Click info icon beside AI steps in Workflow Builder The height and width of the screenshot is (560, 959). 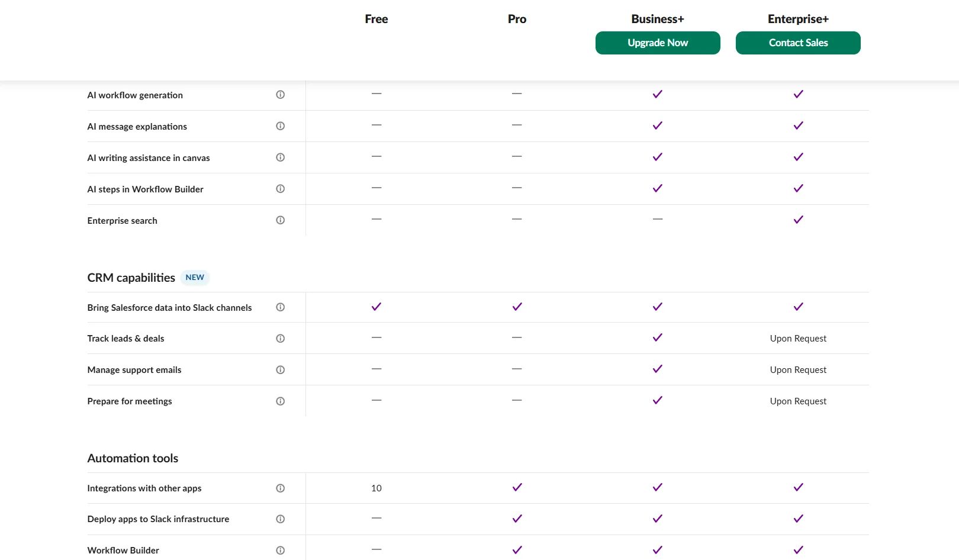click(x=281, y=189)
